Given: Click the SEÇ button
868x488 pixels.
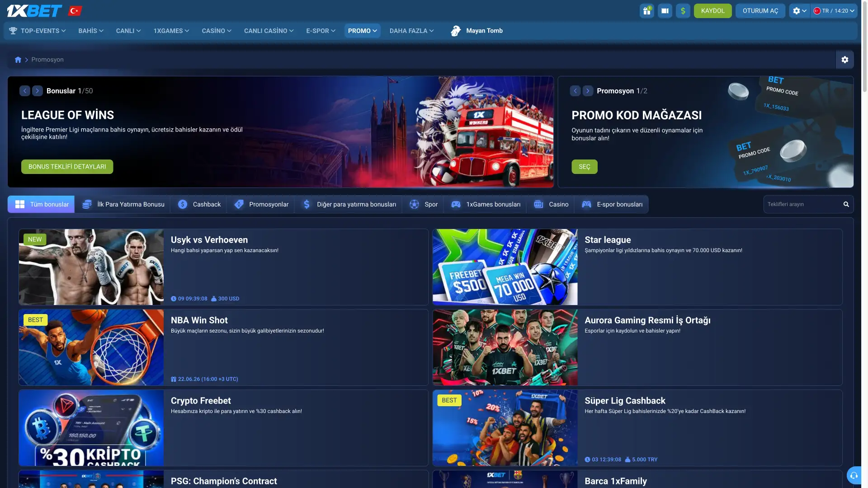Looking at the screenshot, I should pyautogui.click(x=585, y=167).
